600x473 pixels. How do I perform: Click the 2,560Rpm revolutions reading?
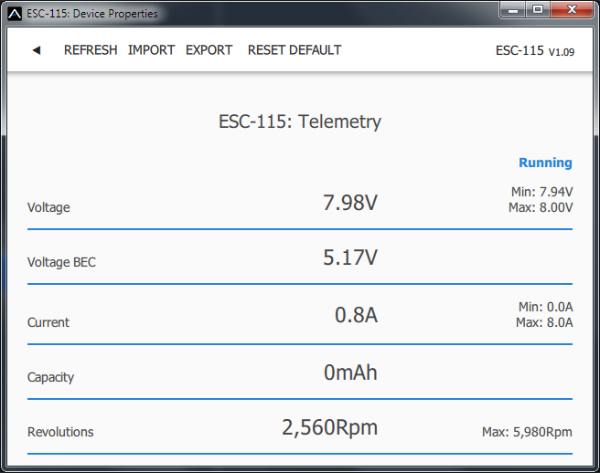pos(330,428)
